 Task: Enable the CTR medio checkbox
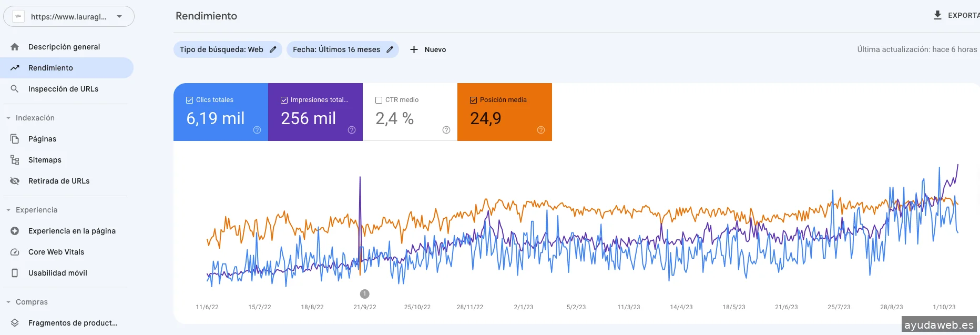coord(379,100)
